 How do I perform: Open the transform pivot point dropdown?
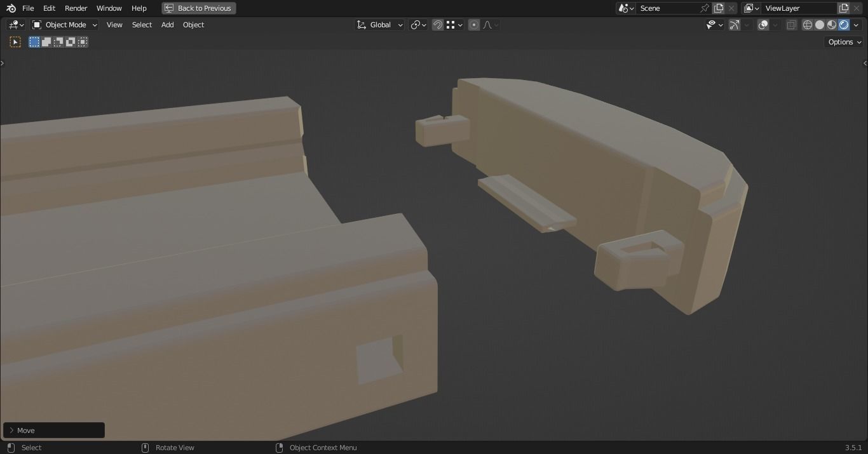click(418, 25)
